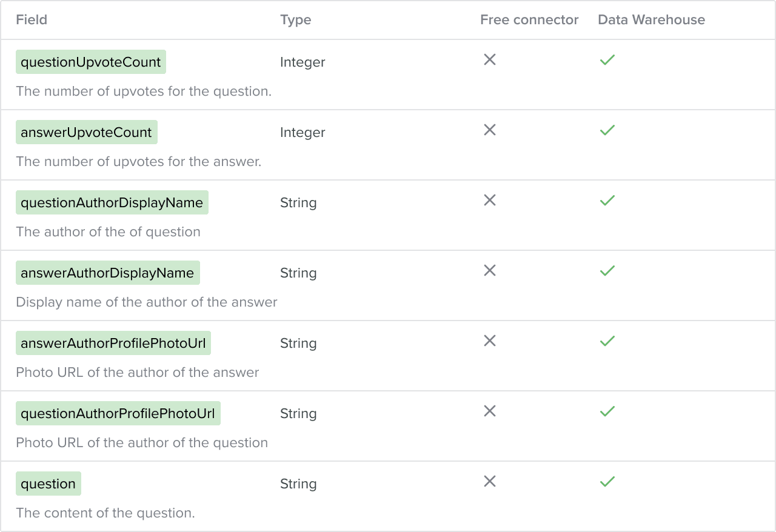
Task: Click the Data Warehouse column header
Action: click(x=652, y=19)
